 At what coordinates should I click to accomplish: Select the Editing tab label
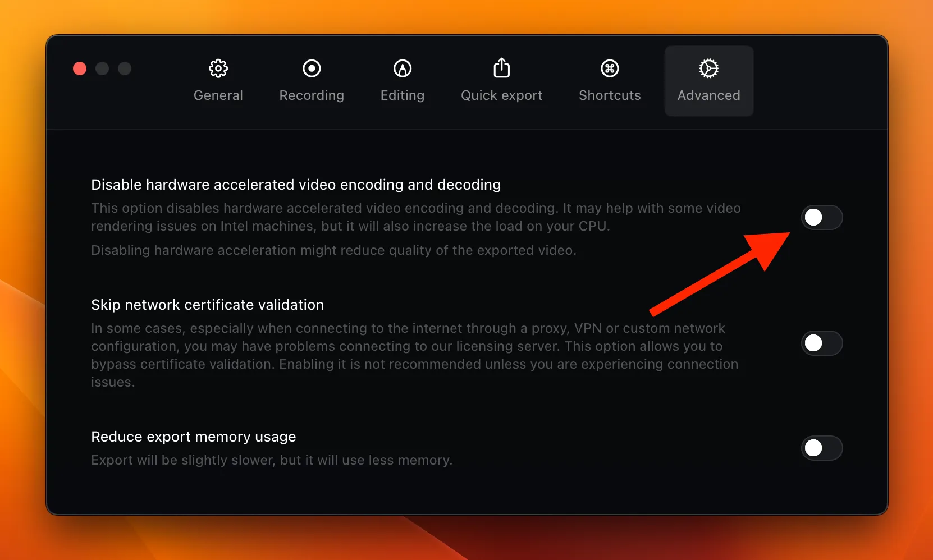pos(402,95)
